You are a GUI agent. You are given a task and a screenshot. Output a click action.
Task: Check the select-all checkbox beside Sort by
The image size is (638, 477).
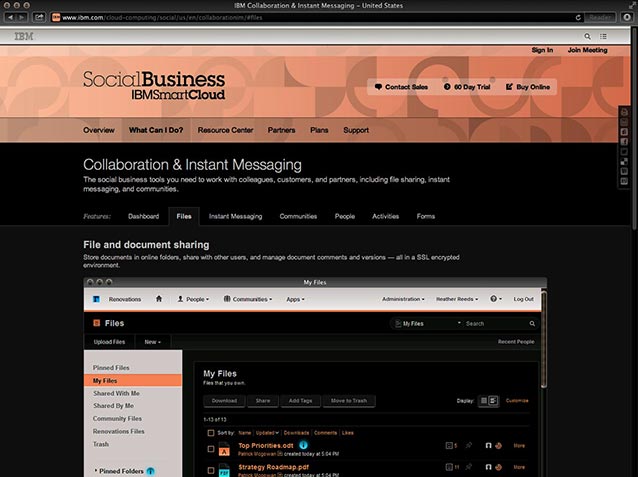click(210, 433)
